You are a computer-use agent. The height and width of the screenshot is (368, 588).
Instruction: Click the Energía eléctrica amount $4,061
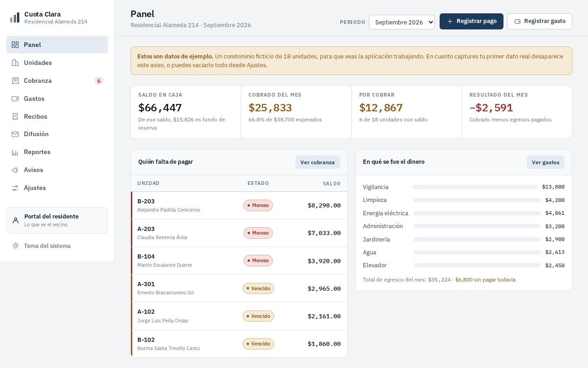point(555,213)
